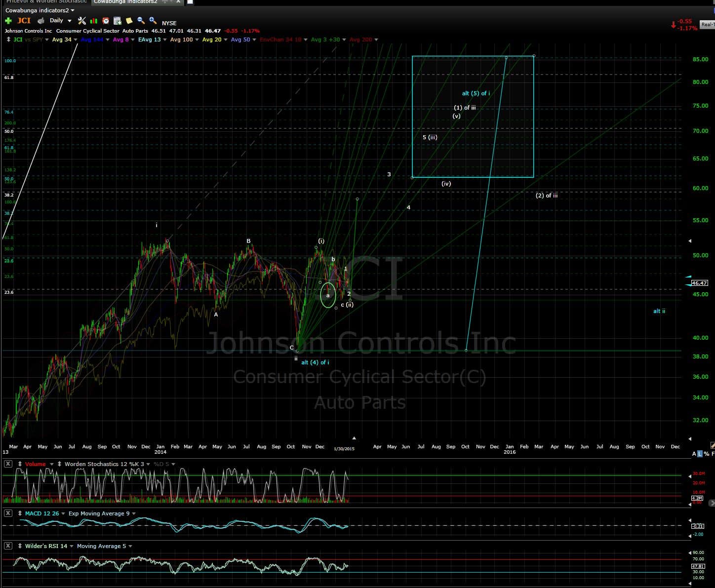The height and width of the screenshot is (588, 715).
Task: Expand the Cowabunga indicators2 layout dropdown
Action: 73,10
